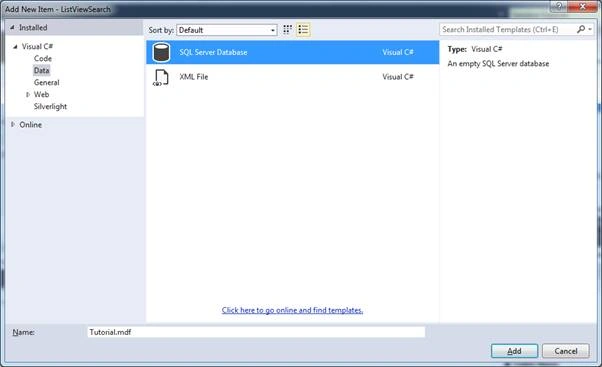This screenshot has width=602, height=367.
Task: Collapse the Installed section
Action: 12,28
